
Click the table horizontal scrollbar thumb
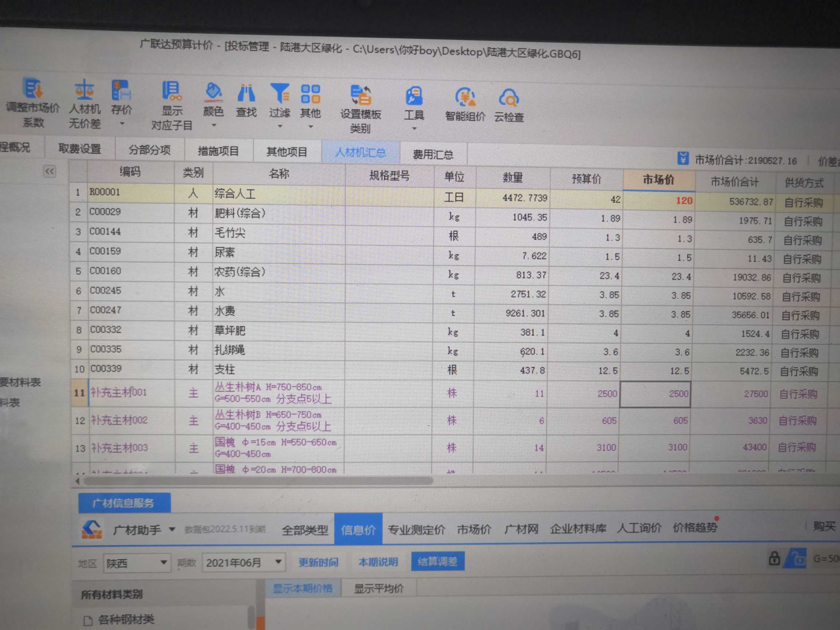tap(258, 481)
